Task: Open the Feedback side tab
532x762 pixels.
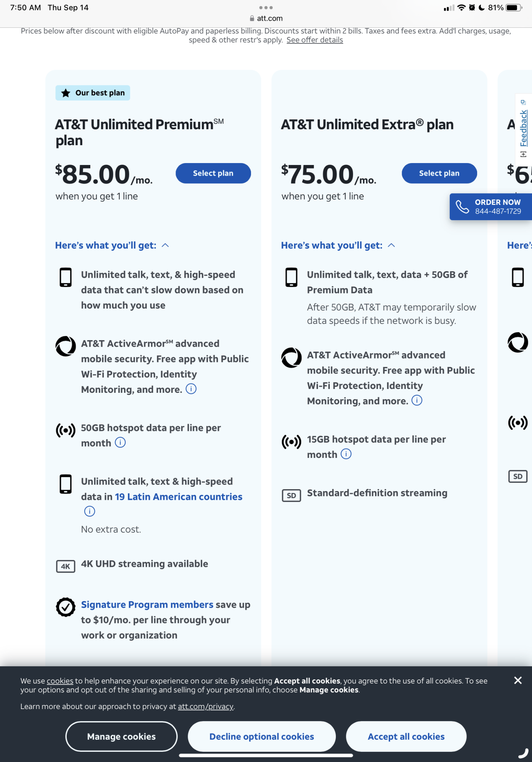Action: pos(524,128)
